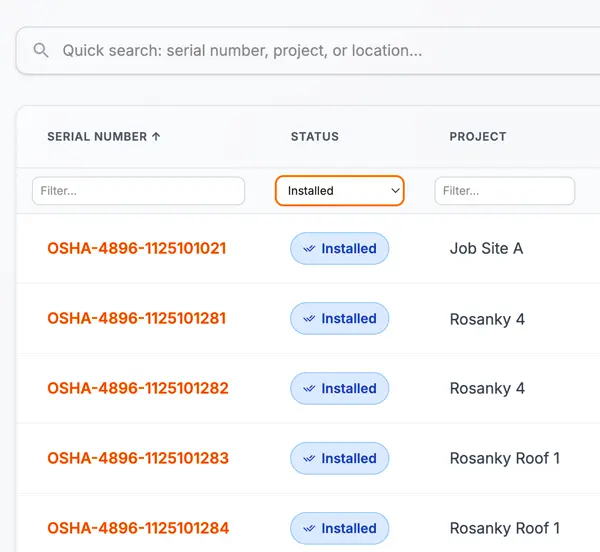600x552 pixels.
Task: Click the Status column header
Action: (314, 136)
